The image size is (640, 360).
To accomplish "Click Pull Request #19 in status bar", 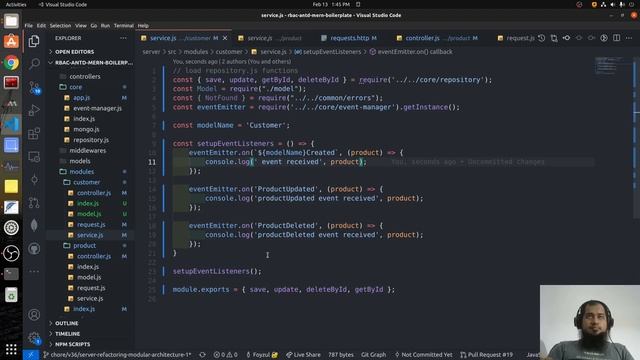I will pos(486,355).
